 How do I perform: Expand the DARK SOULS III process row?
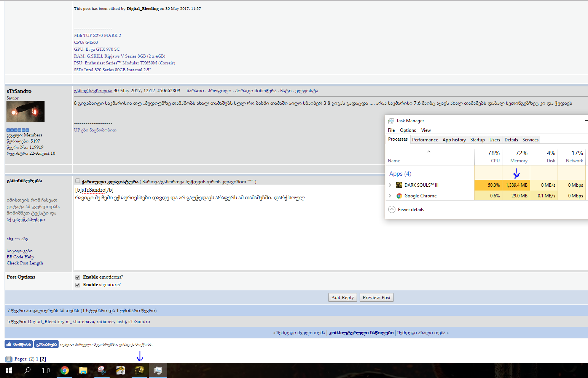[390, 185]
